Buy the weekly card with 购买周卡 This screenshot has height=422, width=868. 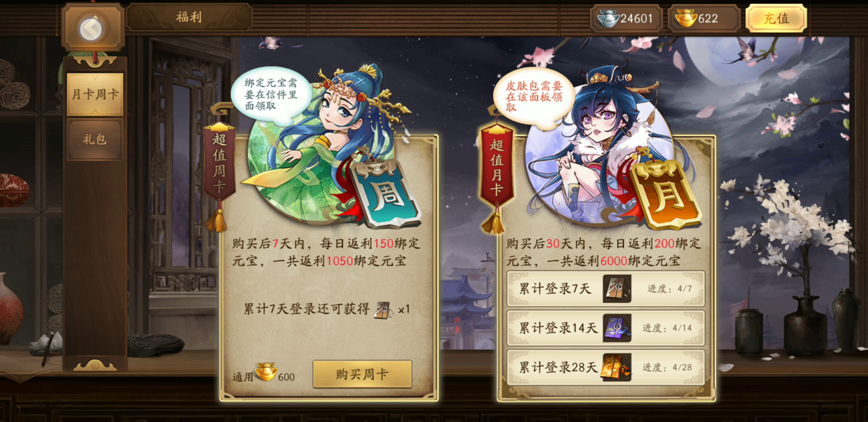click(x=362, y=374)
